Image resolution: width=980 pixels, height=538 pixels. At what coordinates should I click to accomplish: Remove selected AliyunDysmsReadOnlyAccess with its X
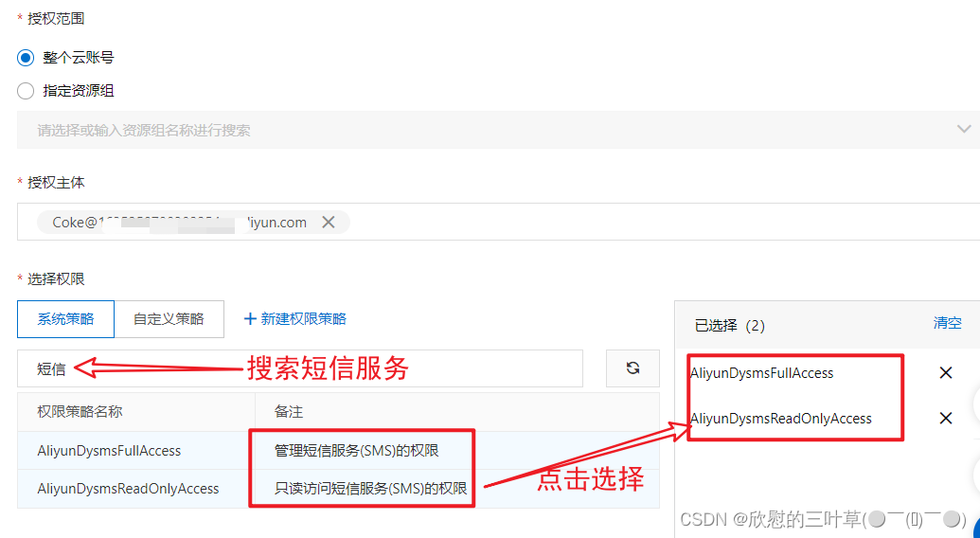coord(946,418)
